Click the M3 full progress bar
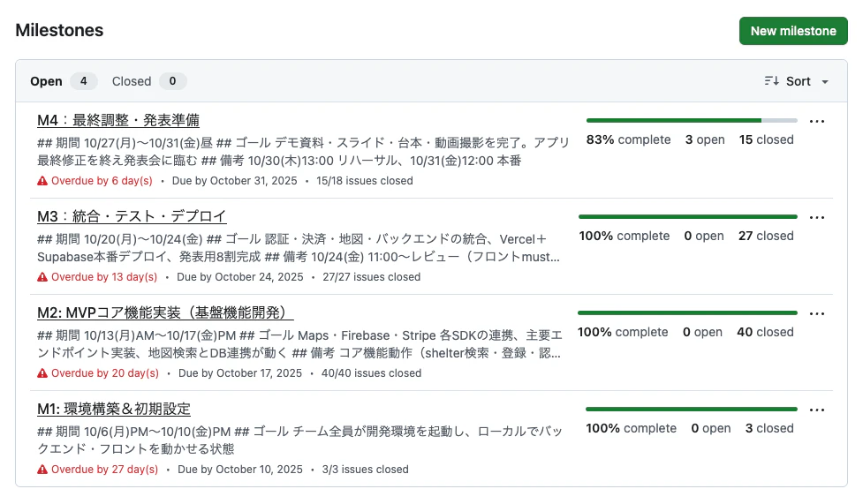 [688, 216]
